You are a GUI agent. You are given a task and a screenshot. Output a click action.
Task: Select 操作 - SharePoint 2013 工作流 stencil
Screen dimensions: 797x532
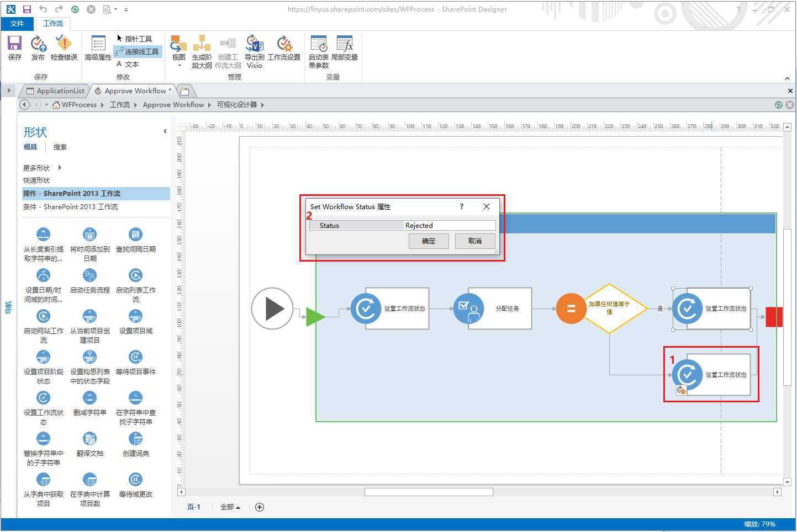tap(96, 194)
